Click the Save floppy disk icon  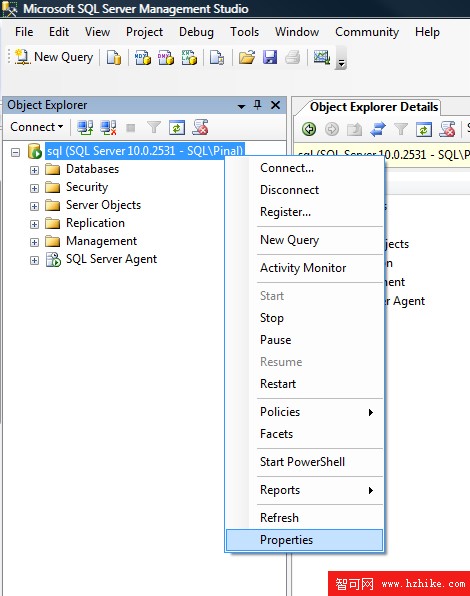[x=270, y=57]
